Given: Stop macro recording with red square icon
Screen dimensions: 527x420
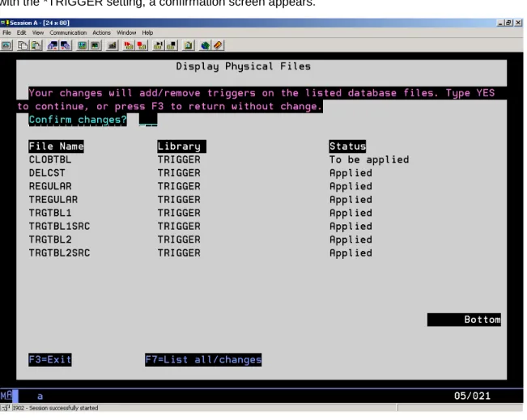Looking at the screenshot, I should [x=142, y=45].
